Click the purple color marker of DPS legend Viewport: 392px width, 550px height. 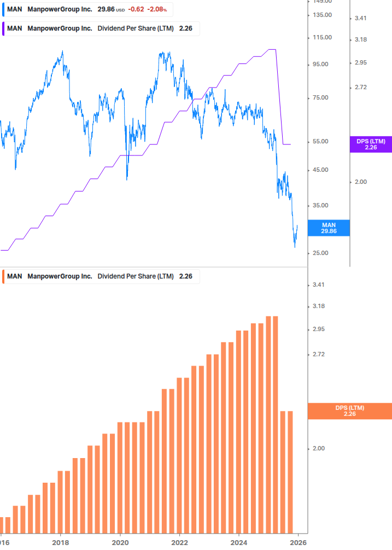coord(3,29)
